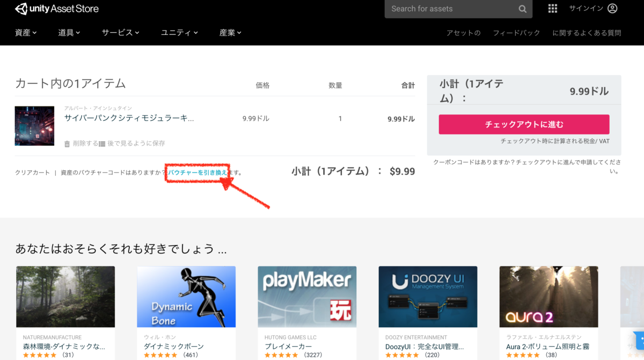The height and width of the screenshot is (360, 644).
Task: Click the search magnifier icon
Action: [x=522, y=9]
